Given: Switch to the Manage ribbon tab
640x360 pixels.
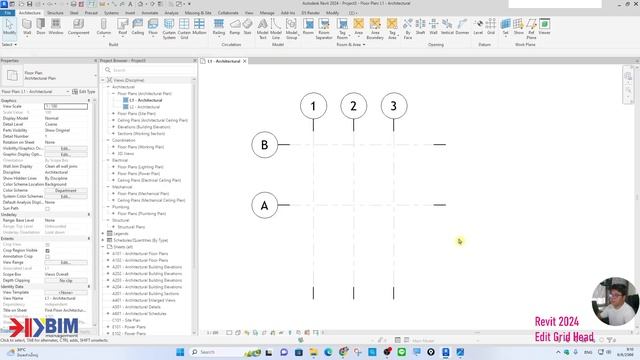Looking at the screenshot, I should click(267, 13).
